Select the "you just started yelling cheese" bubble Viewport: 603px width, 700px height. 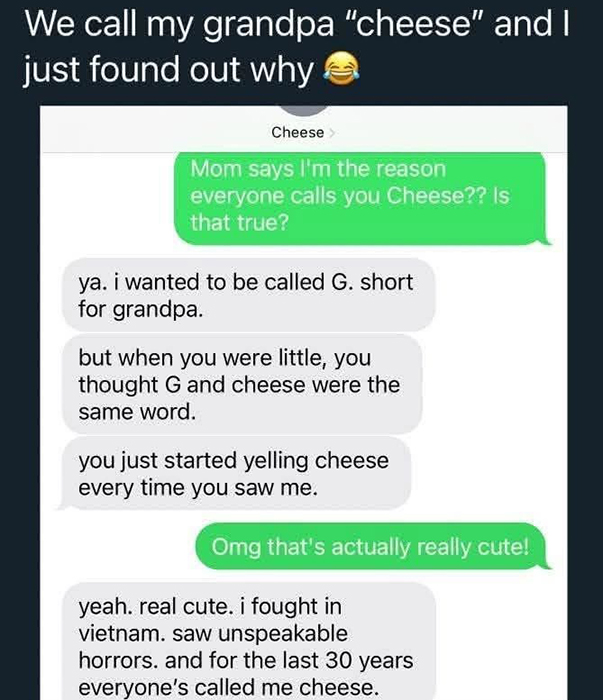pyautogui.click(x=234, y=473)
